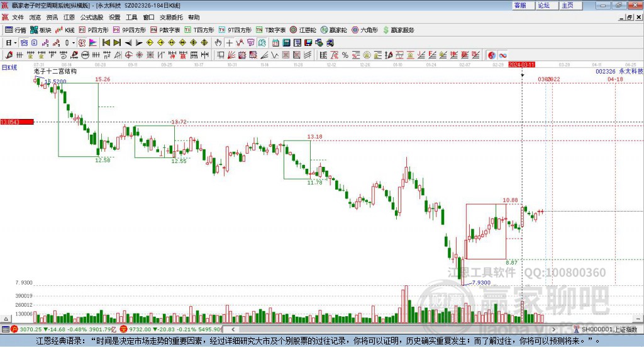Open the 窗口 menu
Screen dimensions: 644x347
(x=148, y=17)
